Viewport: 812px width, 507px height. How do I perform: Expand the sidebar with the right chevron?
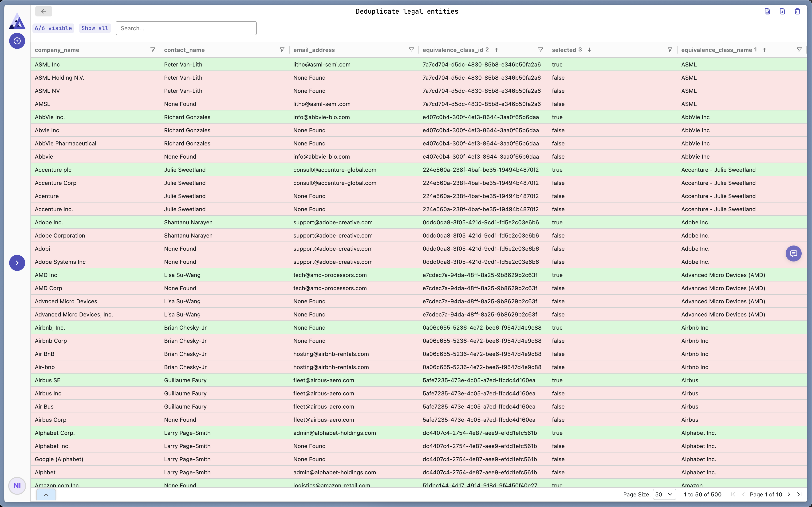pos(17,263)
